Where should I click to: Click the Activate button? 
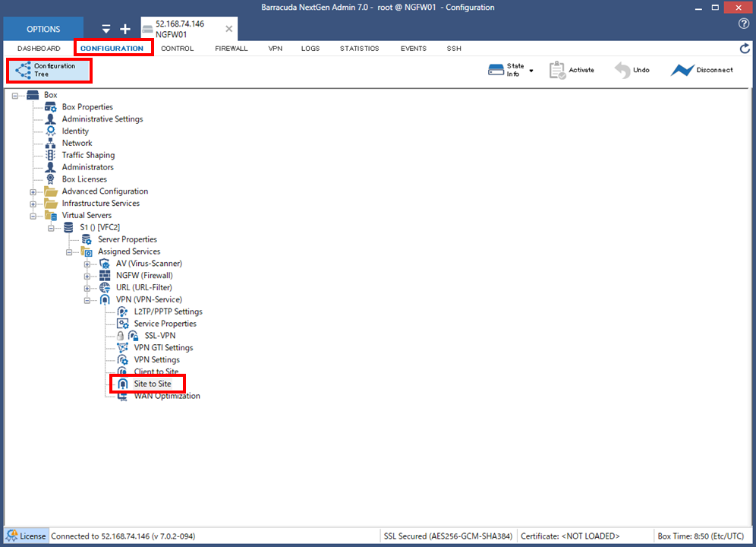(572, 70)
